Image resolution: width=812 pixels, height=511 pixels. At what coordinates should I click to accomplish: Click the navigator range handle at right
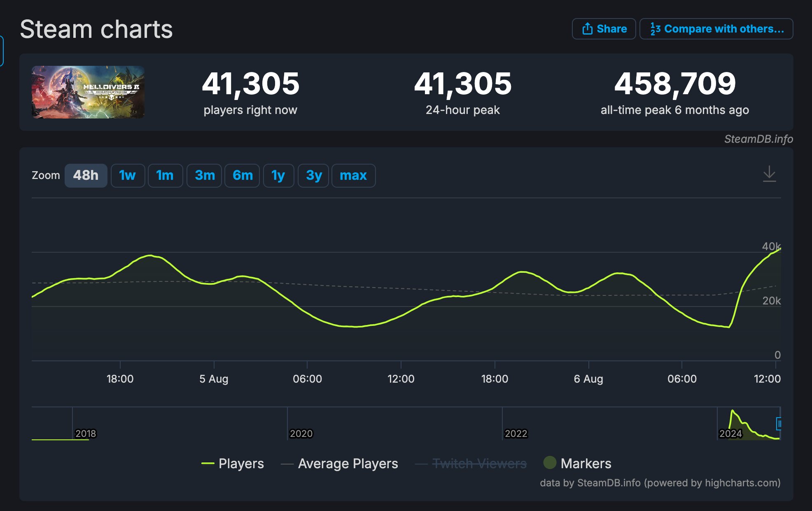click(779, 423)
